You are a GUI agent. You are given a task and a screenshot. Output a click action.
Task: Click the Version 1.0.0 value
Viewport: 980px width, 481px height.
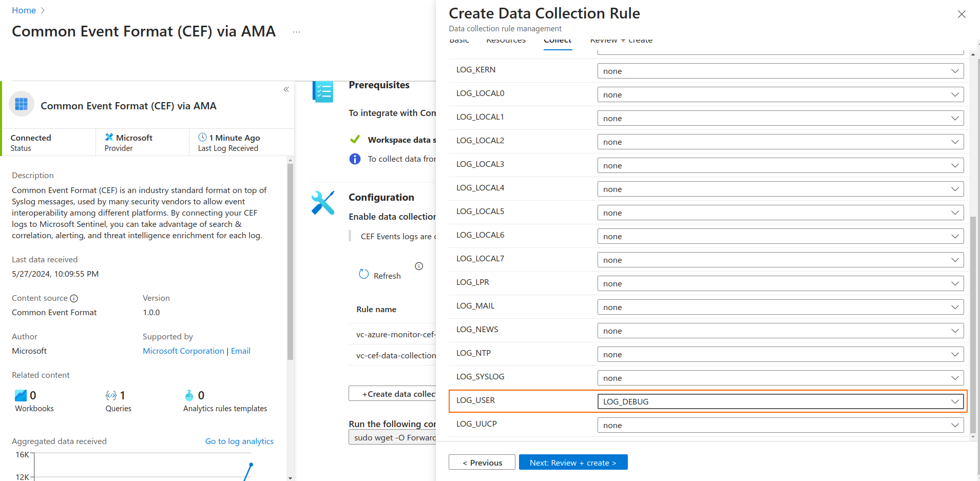click(151, 312)
